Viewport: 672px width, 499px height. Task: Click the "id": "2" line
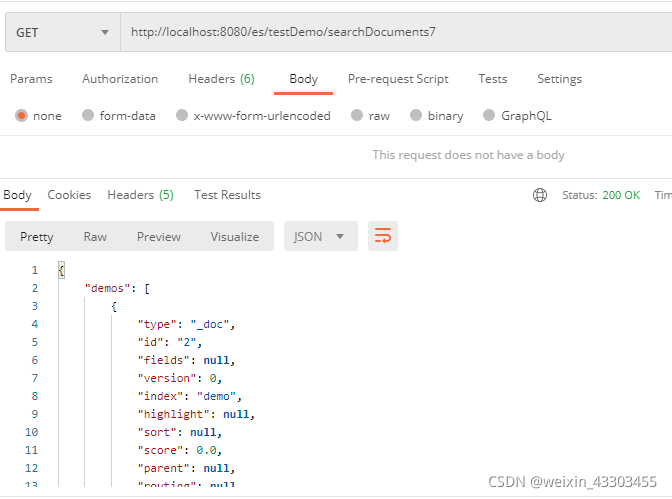tap(170, 342)
